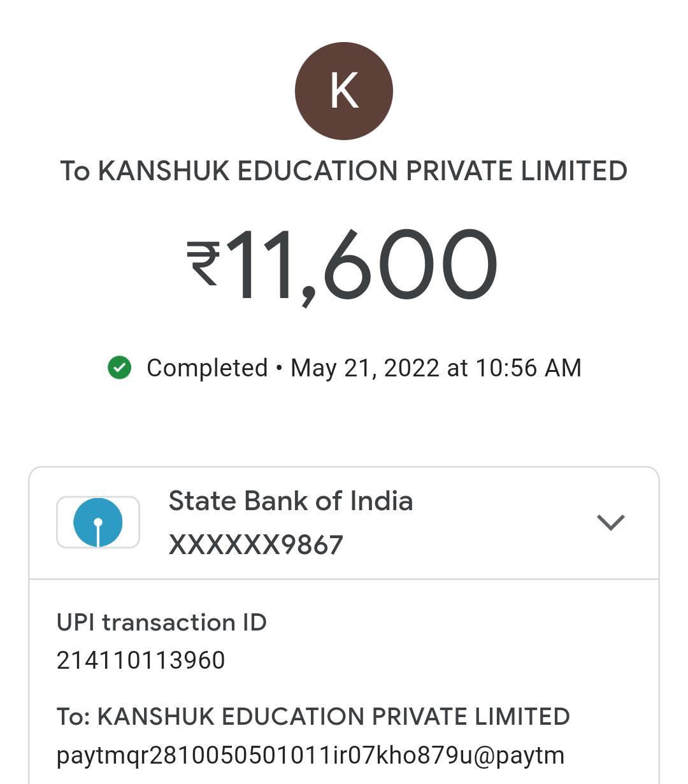Screen dimensions: 688x784
Task: Tap the UPI transaction ID label
Action: pyautogui.click(x=162, y=622)
